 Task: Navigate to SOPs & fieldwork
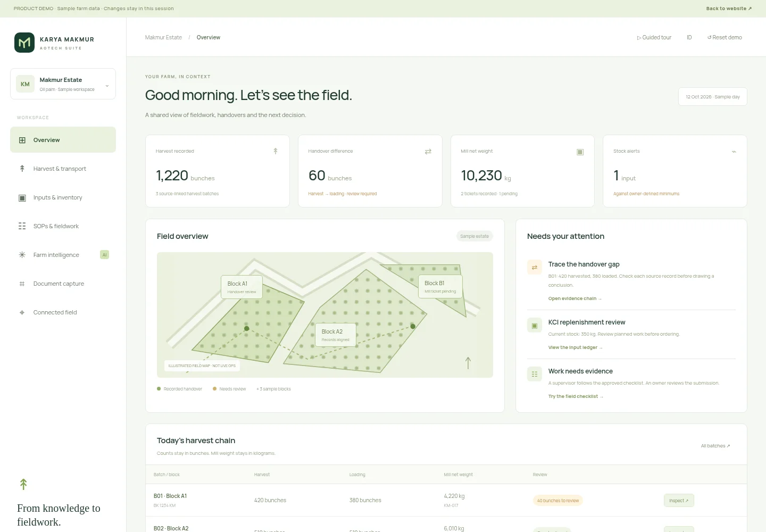[x=63, y=226]
